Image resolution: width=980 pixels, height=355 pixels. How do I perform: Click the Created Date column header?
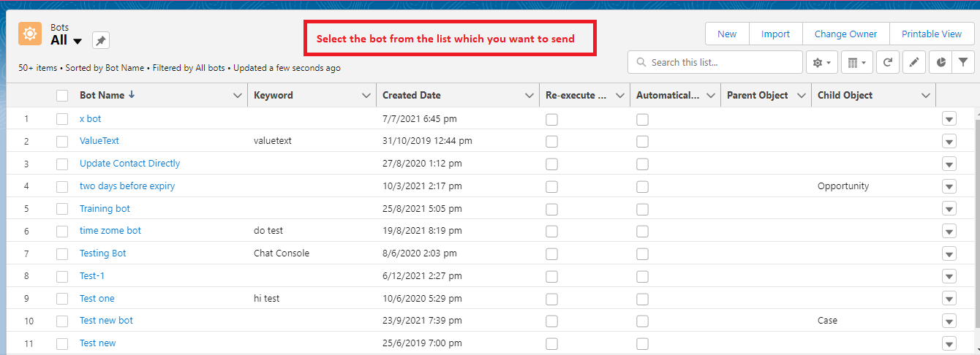pyautogui.click(x=412, y=96)
